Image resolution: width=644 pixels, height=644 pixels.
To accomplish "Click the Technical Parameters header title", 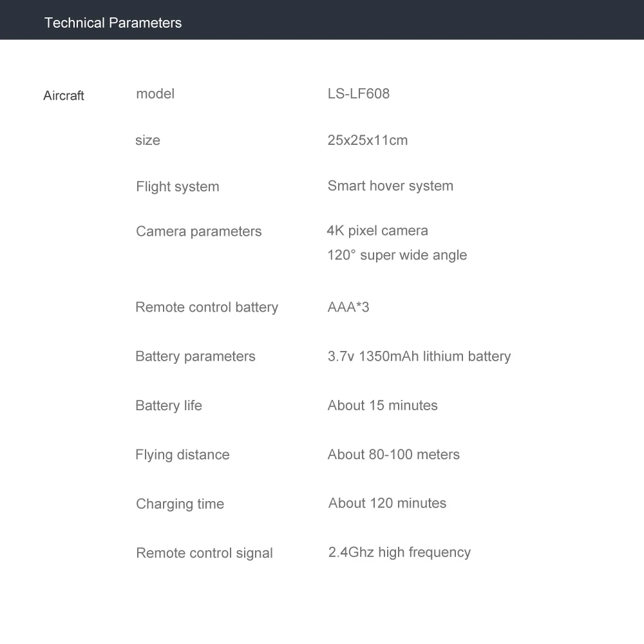I will 113,23.
